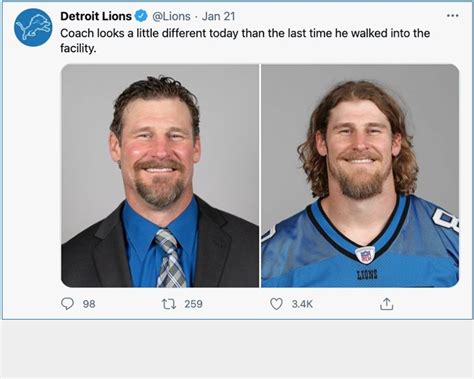Click the empty gray area below the tweet
The width and height of the screenshot is (474, 379).
coord(237,349)
